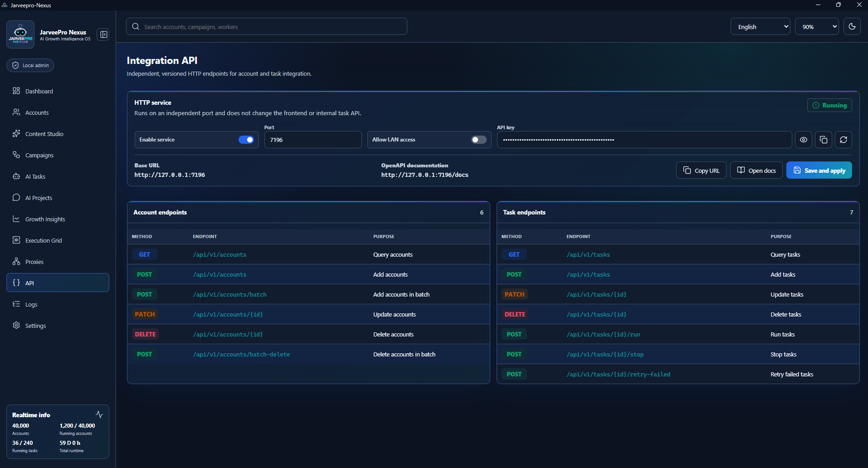Click the Growth Insights chart icon

(x=16, y=219)
